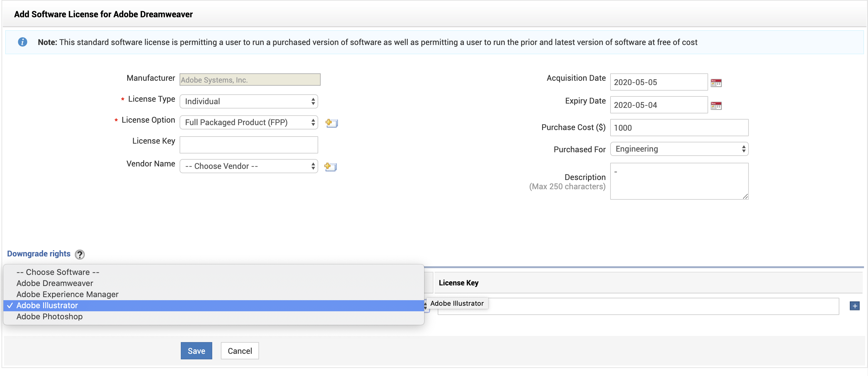Click the Save button
868x376 pixels.
(196, 351)
